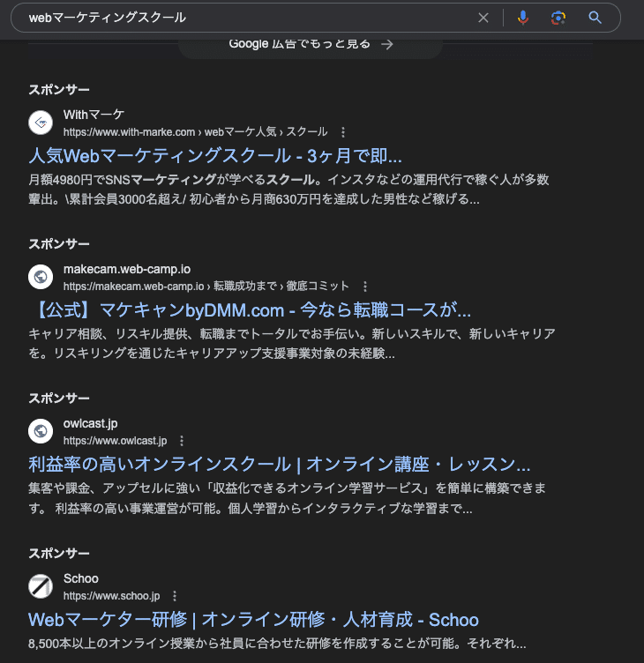Click the https://www.with-marke.com URL breadcrumb
644x663 pixels.
click(x=196, y=132)
